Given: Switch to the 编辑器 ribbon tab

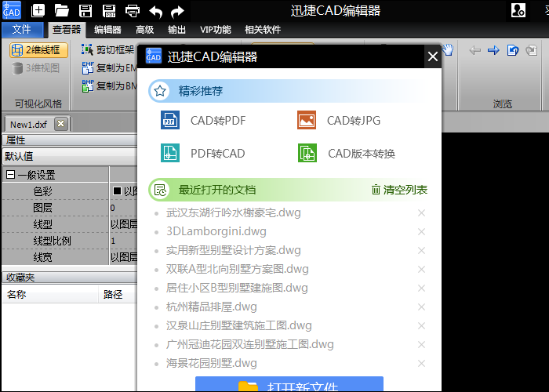Looking at the screenshot, I should click(107, 30).
